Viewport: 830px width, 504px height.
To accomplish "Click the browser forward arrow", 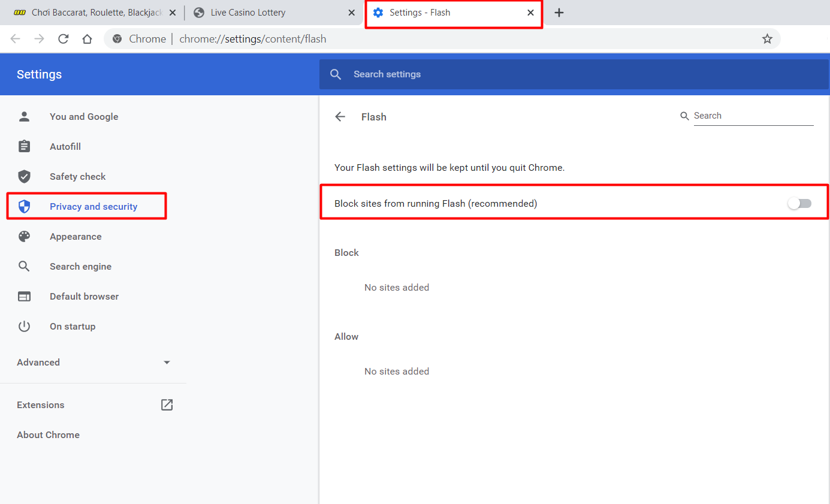I will click(x=40, y=39).
